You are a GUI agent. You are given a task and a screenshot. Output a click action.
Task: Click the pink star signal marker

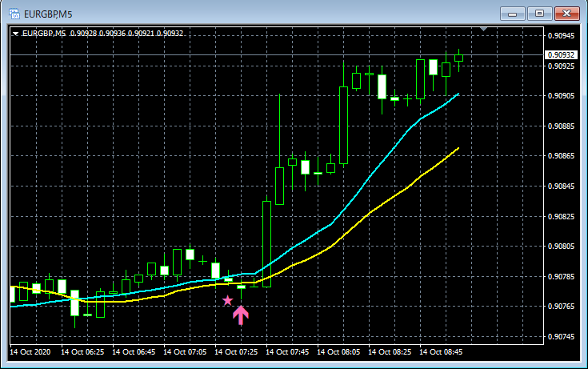click(228, 300)
